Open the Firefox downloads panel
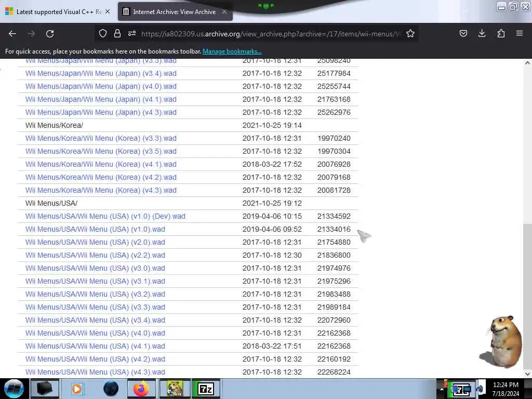The image size is (532, 399). pos(482,34)
